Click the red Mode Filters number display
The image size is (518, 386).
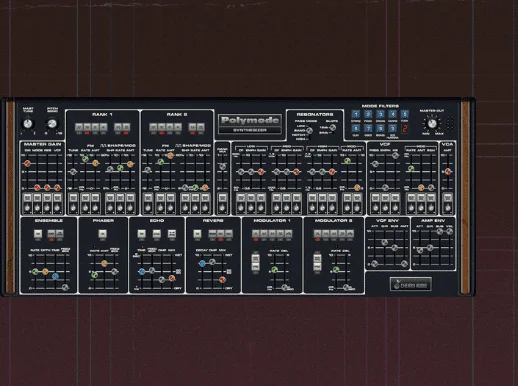tap(405, 129)
